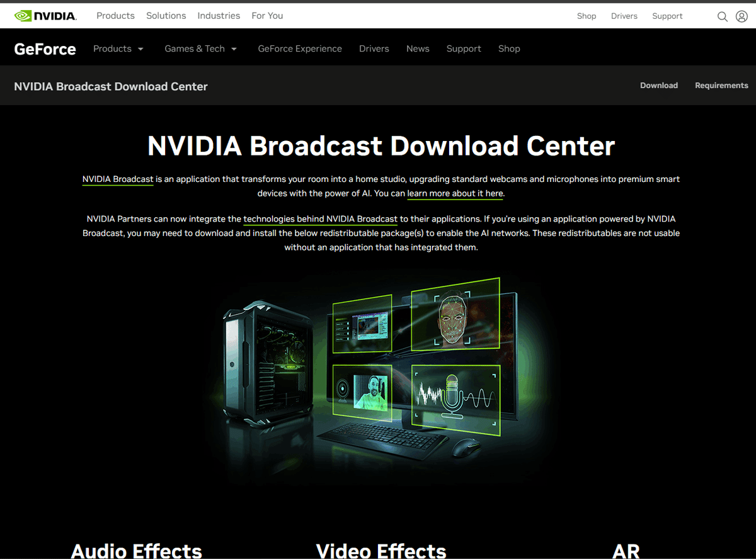
Task: Follow the NVIDIA Broadcast link in paragraph
Action: click(118, 179)
